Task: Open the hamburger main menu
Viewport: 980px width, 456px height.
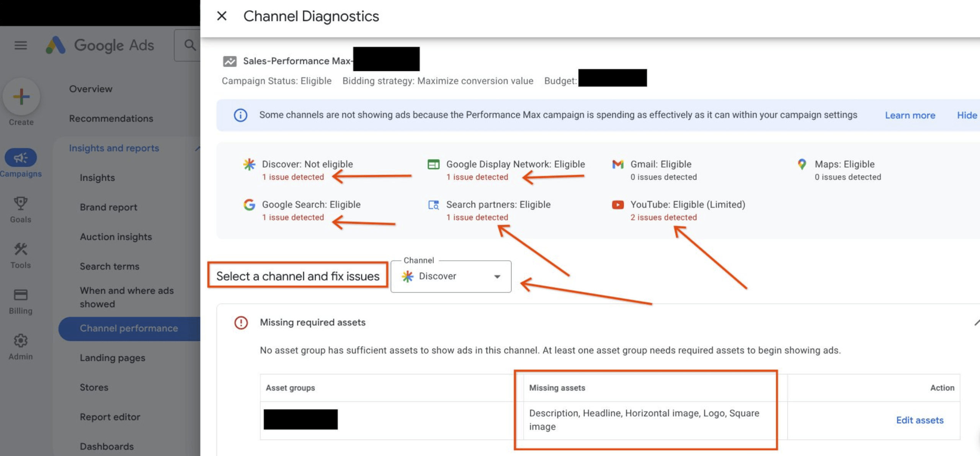Action: tap(21, 45)
